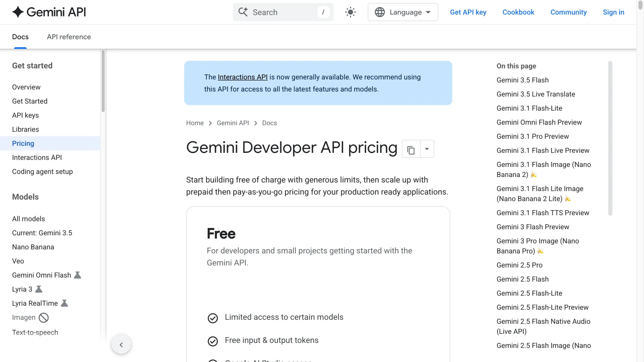Open API keys in the sidebar
The width and height of the screenshot is (644, 362).
25,115
